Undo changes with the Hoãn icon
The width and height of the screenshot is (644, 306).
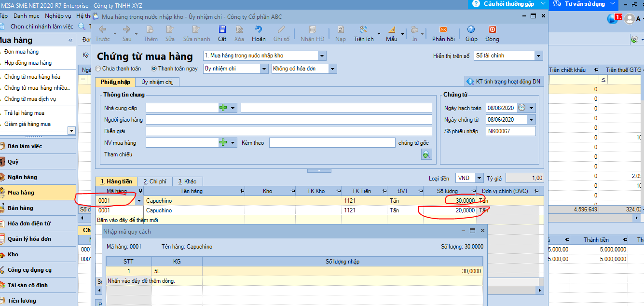(259, 29)
